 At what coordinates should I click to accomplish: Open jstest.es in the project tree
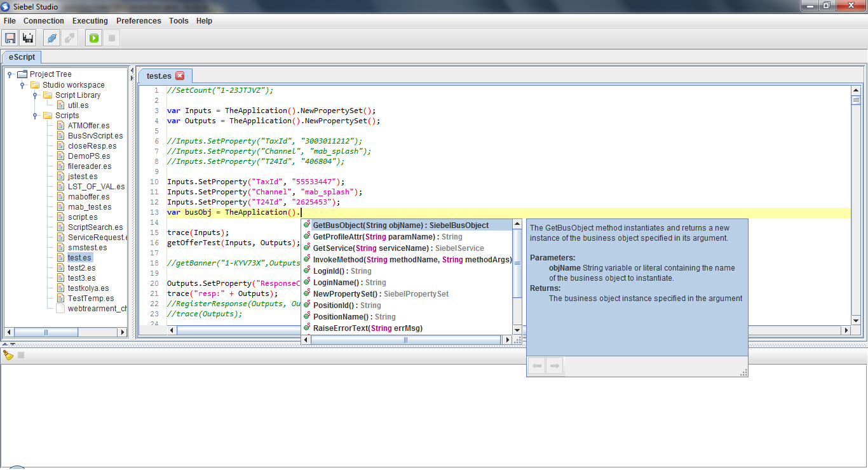tap(83, 176)
